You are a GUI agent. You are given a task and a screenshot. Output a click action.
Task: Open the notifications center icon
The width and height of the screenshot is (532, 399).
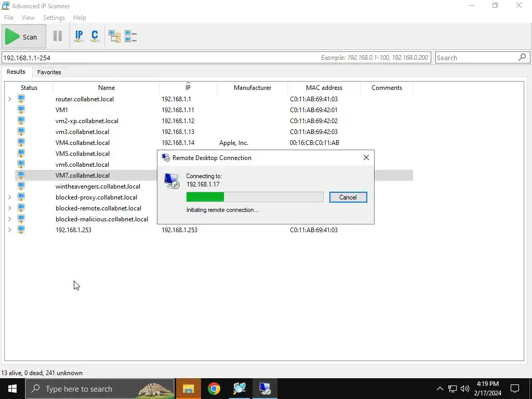tap(515, 389)
